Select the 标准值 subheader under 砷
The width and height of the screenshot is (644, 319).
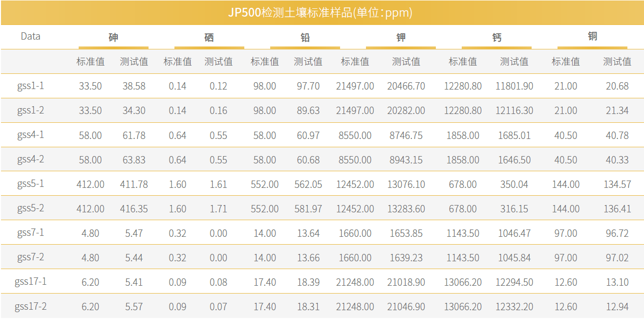click(x=90, y=62)
